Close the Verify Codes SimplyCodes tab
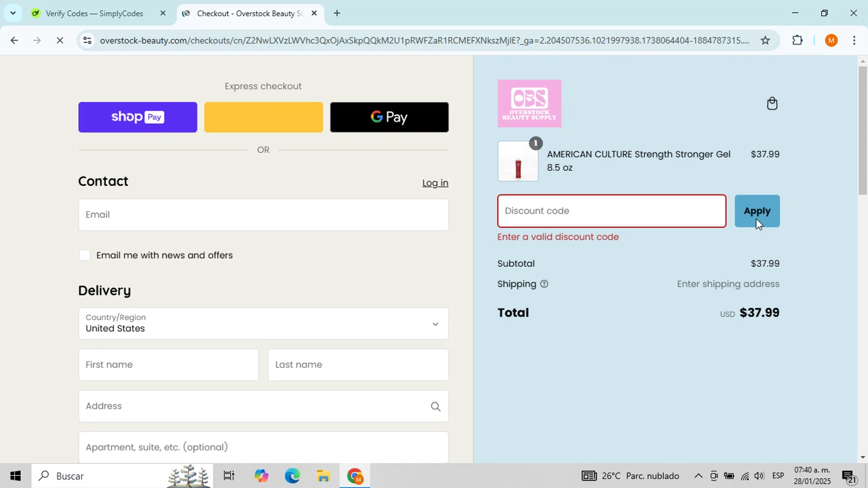868x488 pixels. (x=163, y=13)
